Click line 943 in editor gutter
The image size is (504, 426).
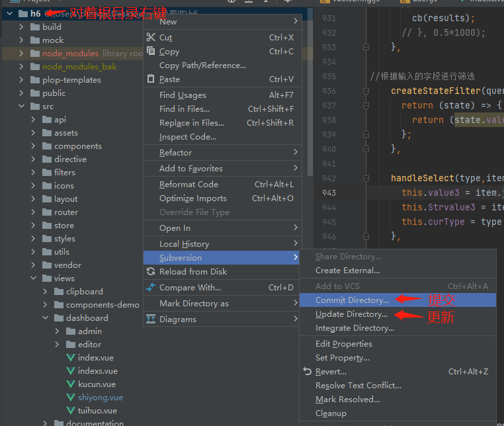(x=329, y=193)
